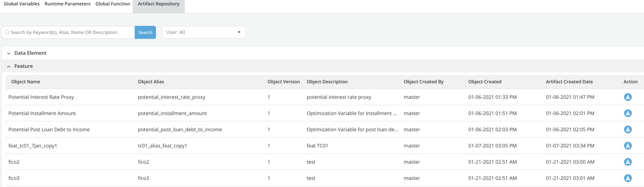Select the Artifact Repository tab

click(159, 4)
